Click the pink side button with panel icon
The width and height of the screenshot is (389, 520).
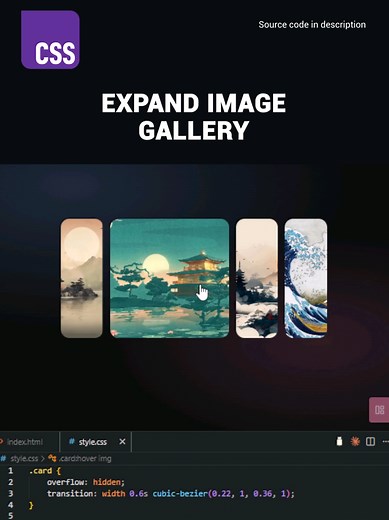379,410
